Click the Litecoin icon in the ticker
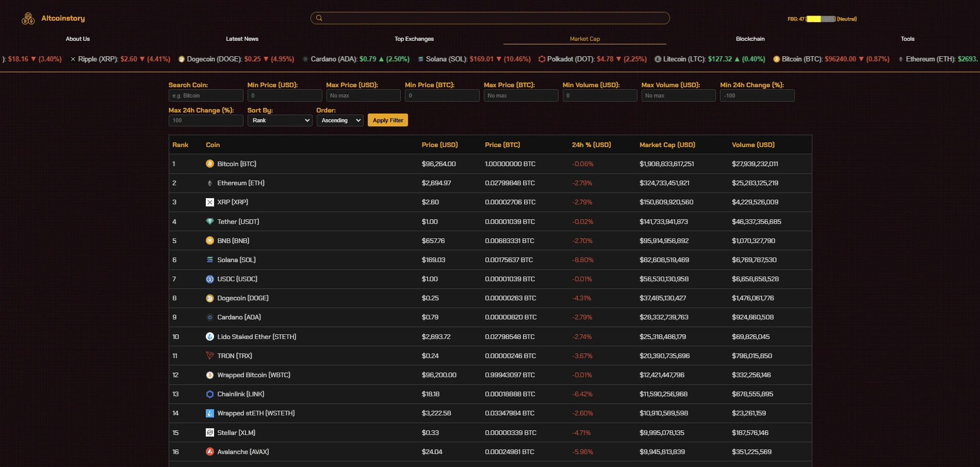 tap(658, 59)
